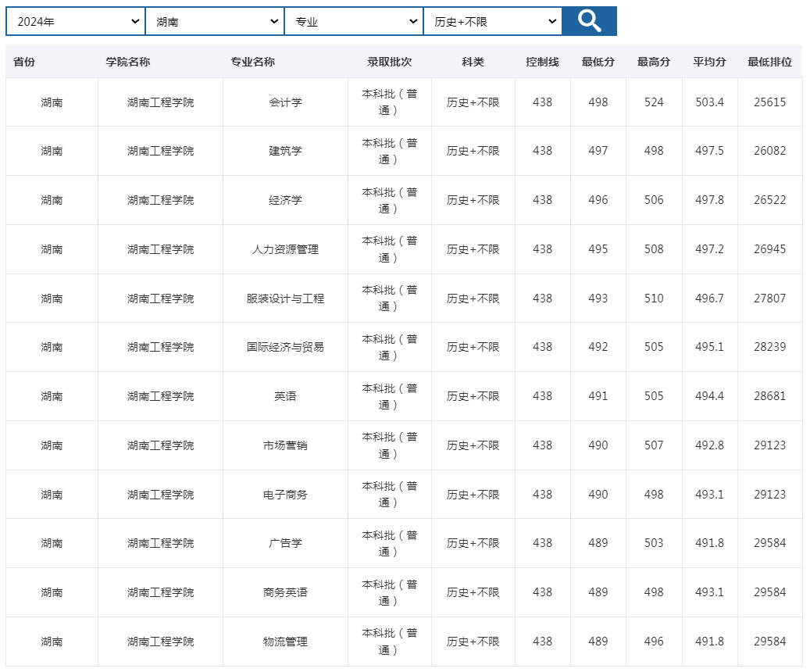Click 本科批(普通) in the 英语 row

tap(390, 396)
